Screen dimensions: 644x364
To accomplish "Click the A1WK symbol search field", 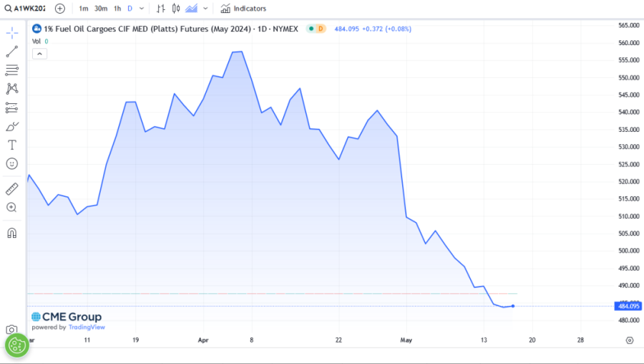I will pyautogui.click(x=29, y=9).
